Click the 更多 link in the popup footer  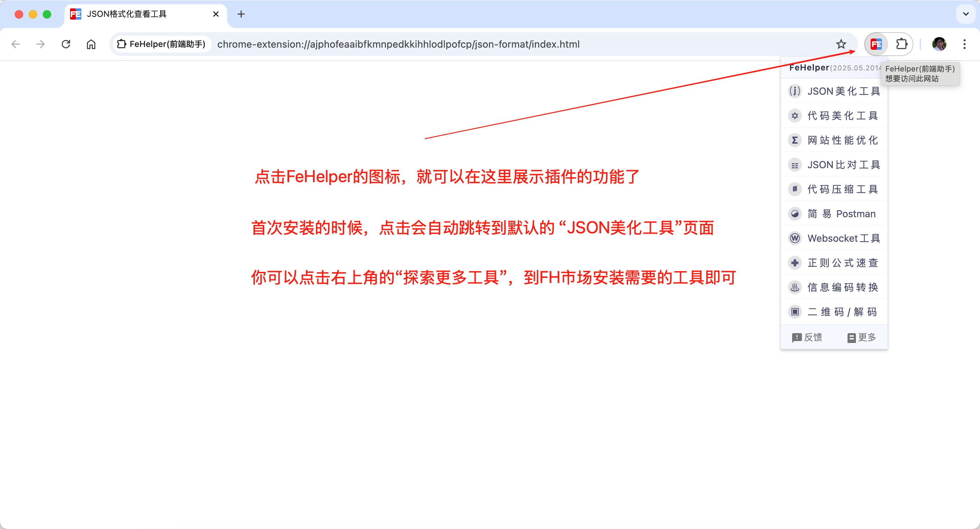[x=862, y=337]
